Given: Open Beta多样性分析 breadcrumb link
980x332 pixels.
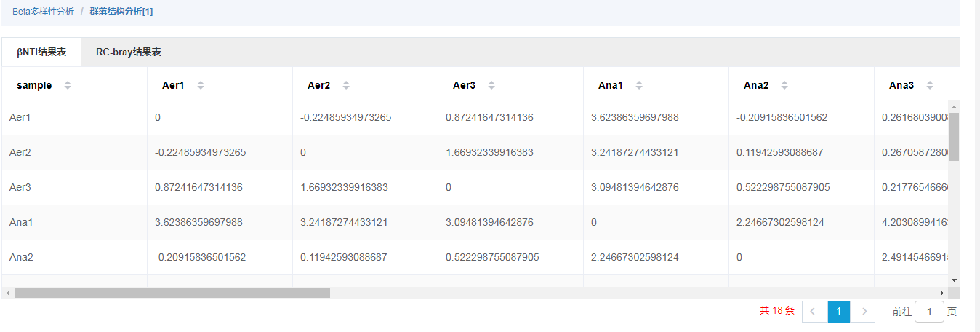Looking at the screenshot, I should (x=43, y=12).
